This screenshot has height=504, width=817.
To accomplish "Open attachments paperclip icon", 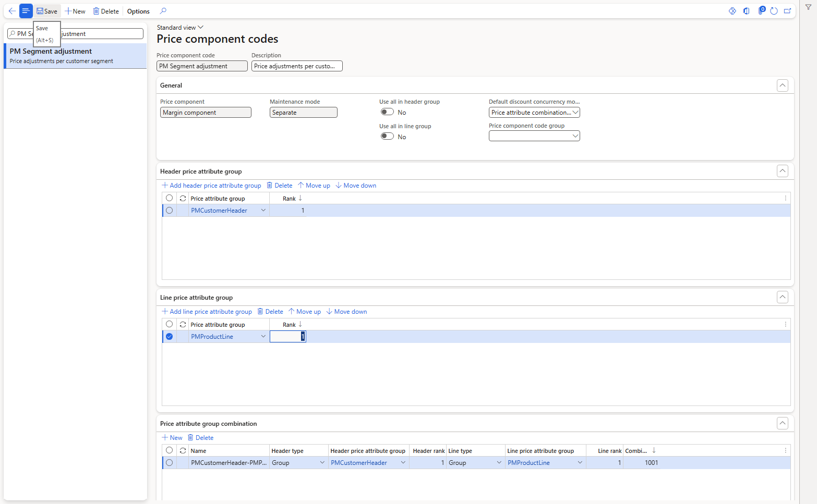I will [x=761, y=11].
